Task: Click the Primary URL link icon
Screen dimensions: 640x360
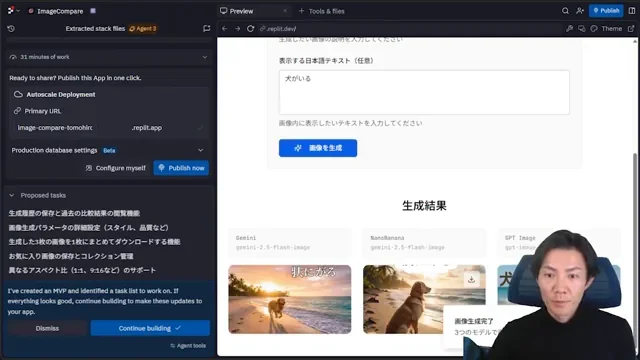Action: tap(17, 111)
